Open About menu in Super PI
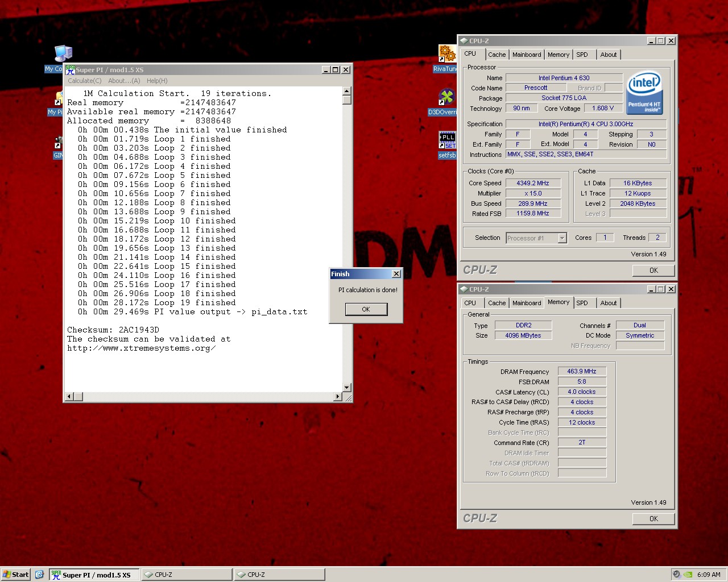 (x=124, y=81)
